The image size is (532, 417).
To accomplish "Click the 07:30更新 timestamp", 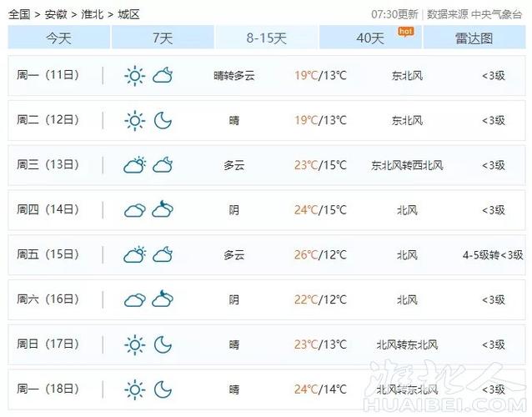I will pos(394,14).
